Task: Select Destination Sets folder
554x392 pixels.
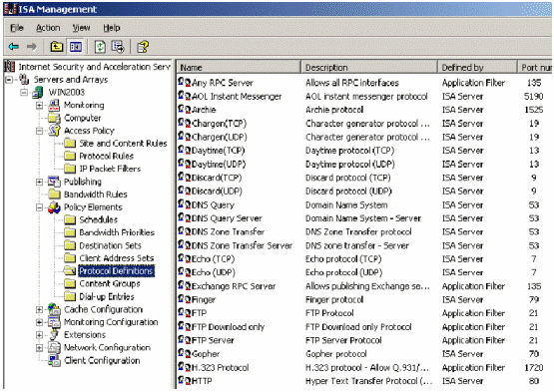Action: pyautogui.click(x=110, y=245)
